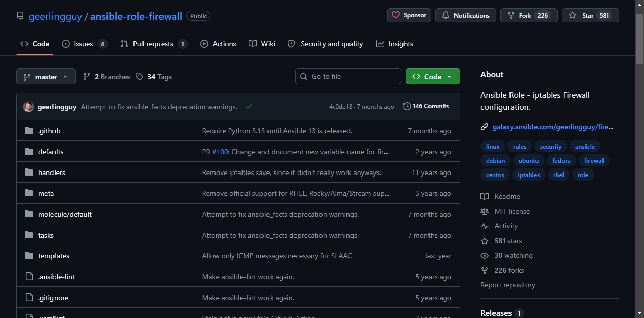Expand the green Code dropdown button
The width and height of the screenshot is (644, 318).
coord(433,76)
